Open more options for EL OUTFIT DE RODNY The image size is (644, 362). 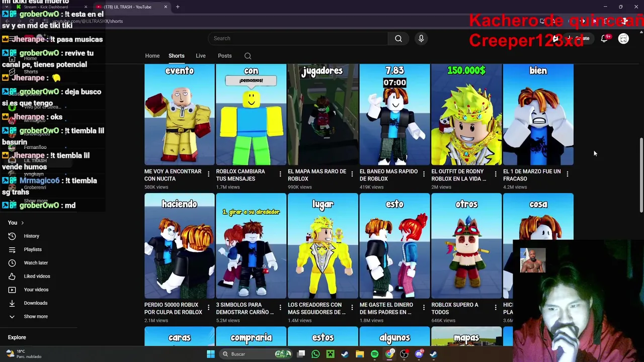click(x=496, y=174)
